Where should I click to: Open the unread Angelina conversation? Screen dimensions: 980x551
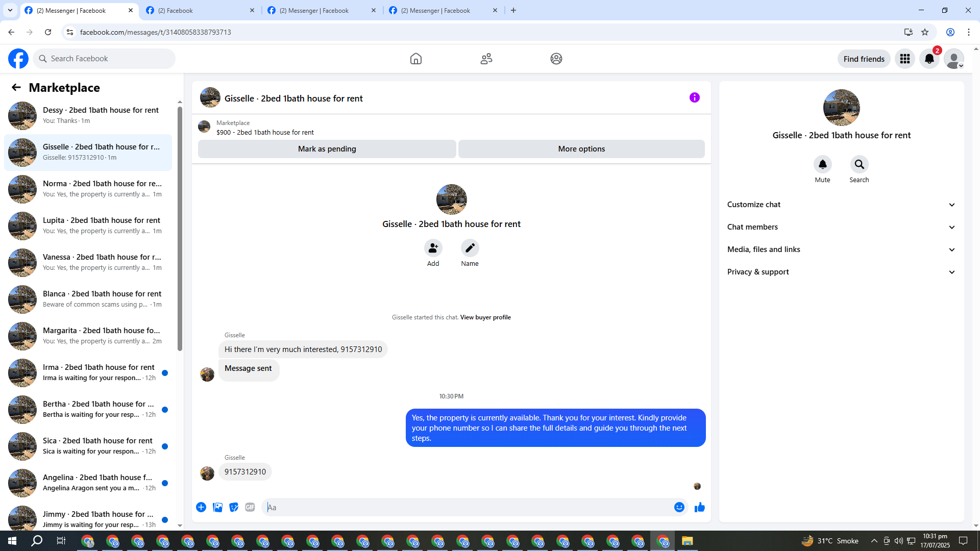coord(88,483)
